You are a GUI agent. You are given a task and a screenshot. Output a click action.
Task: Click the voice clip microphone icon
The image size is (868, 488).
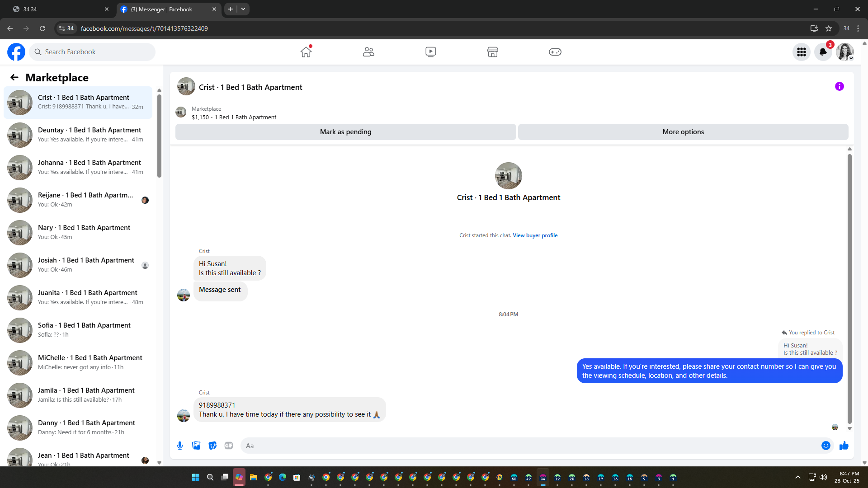pyautogui.click(x=180, y=446)
